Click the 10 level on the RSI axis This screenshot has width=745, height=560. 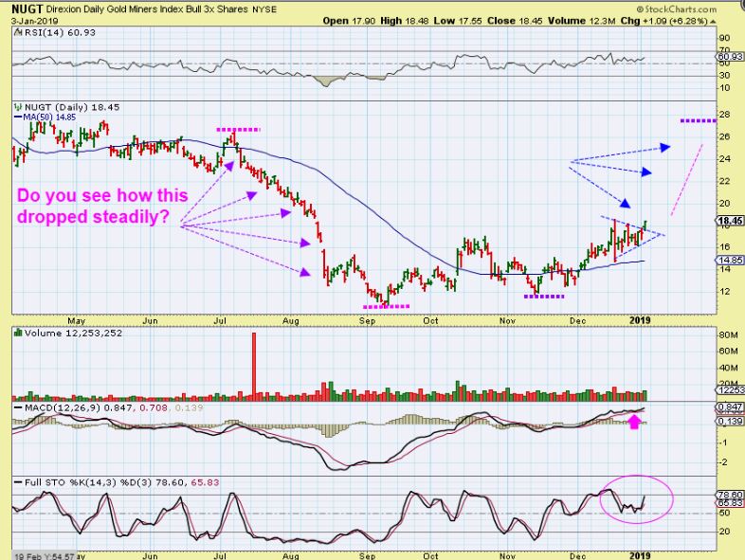point(724,88)
